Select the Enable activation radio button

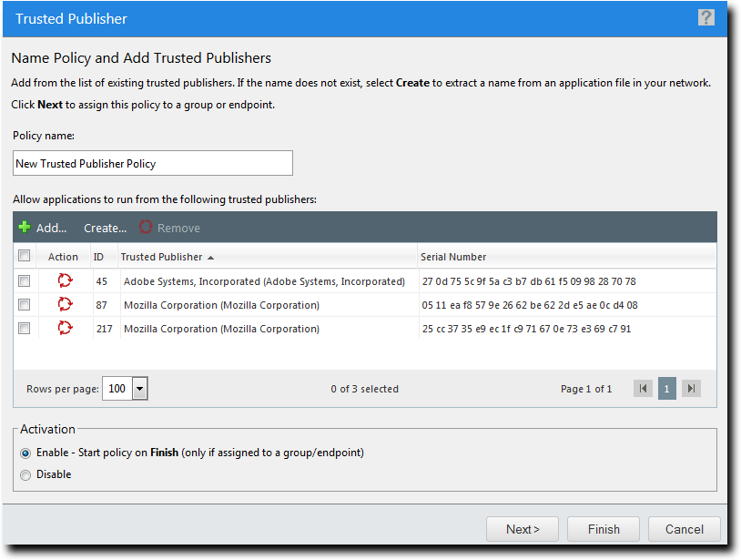click(x=25, y=453)
